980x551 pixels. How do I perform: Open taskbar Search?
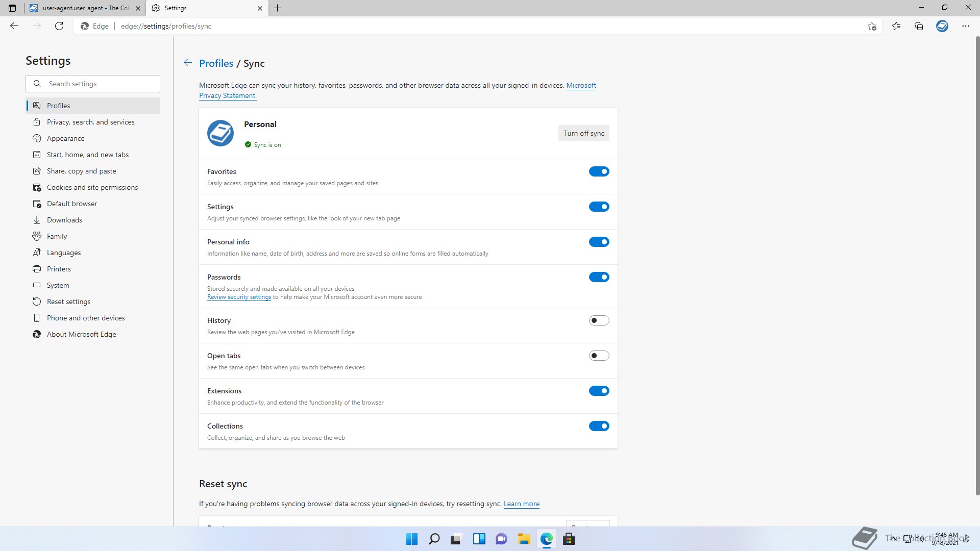434,539
